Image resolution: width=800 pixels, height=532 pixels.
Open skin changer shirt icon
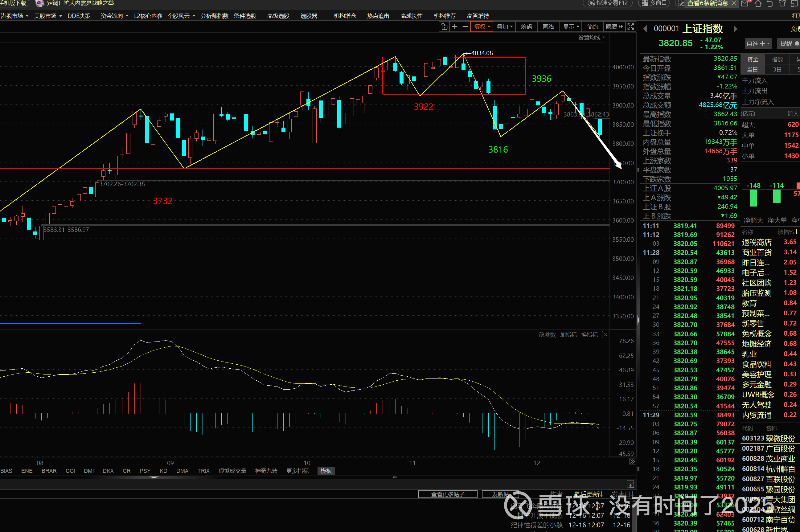782,3
